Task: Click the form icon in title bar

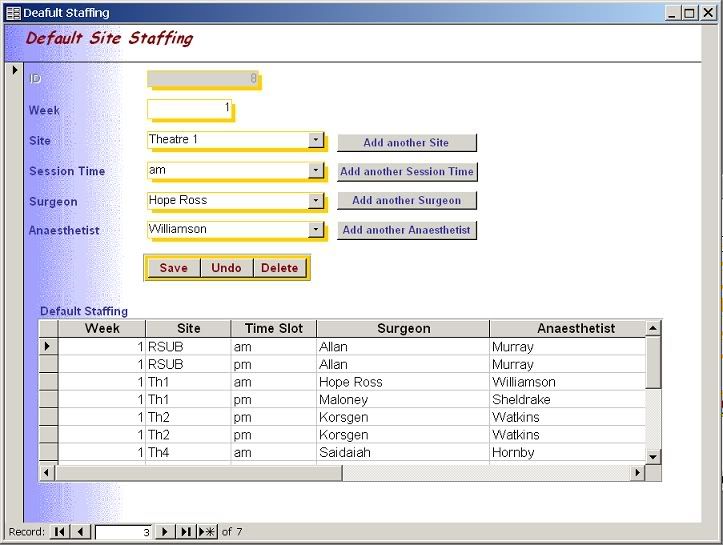Action: click(13, 13)
